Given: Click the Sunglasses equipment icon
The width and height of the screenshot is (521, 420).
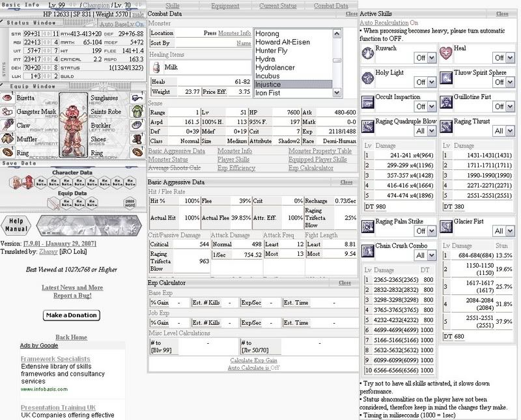Looking at the screenshot, I should click(x=137, y=98).
